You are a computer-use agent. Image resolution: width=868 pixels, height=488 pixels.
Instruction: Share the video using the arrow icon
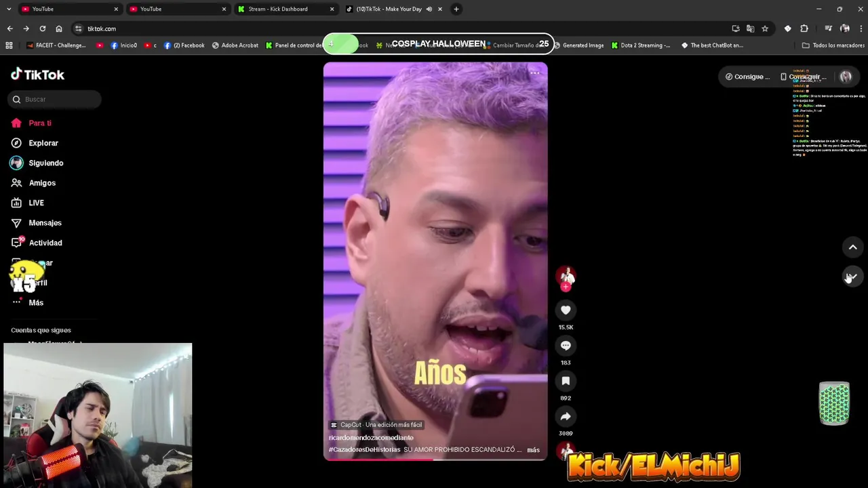[x=566, y=416]
